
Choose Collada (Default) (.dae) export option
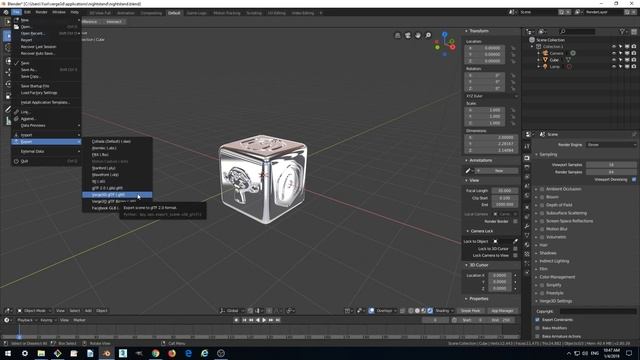pos(117,141)
